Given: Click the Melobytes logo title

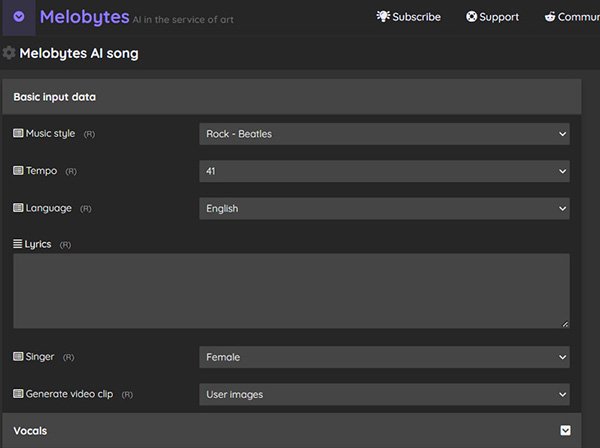Looking at the screenshot, I should [85, 17].
